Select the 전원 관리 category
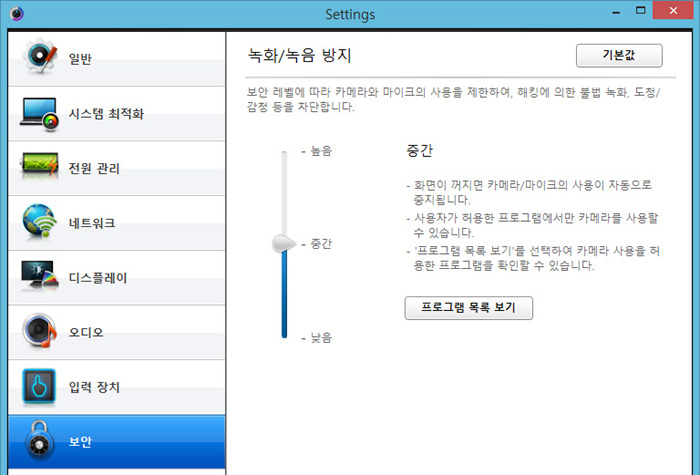 pyautogui.click(x=117, y=168)
